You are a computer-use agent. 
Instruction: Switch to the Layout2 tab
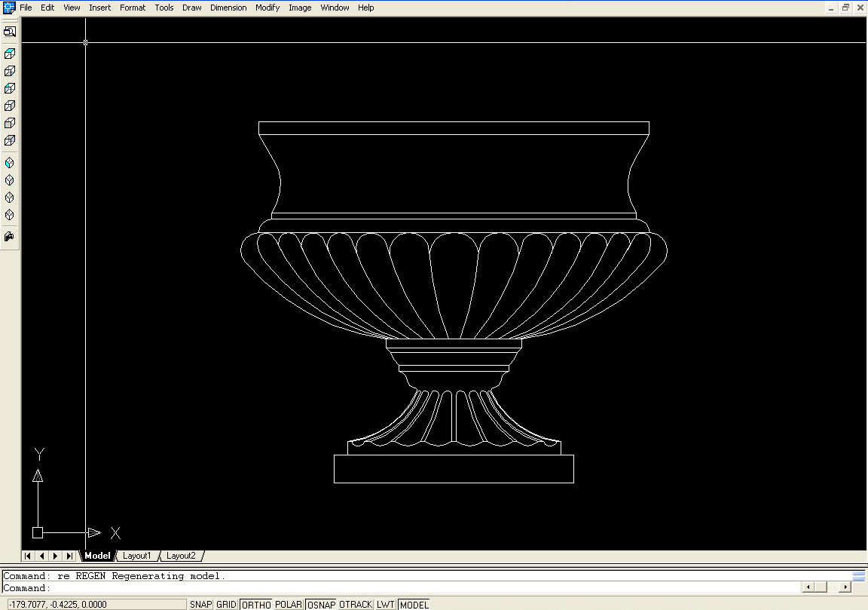point(181,556)
